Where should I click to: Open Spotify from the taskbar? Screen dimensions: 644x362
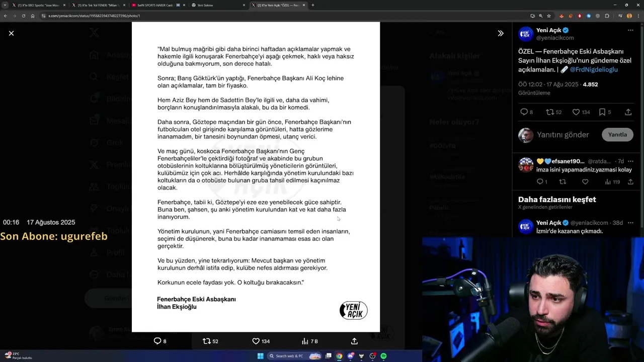[x=383, y=356]
